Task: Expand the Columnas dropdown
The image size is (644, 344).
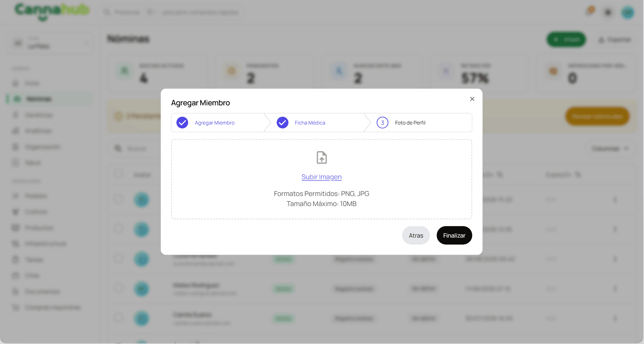Action: (610, 148)
